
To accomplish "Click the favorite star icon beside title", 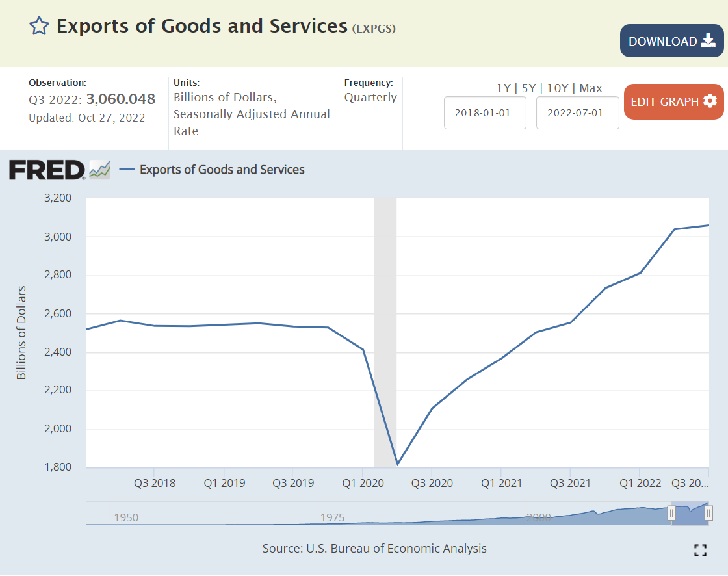I will pyautogui.click(x=39, y=26).
